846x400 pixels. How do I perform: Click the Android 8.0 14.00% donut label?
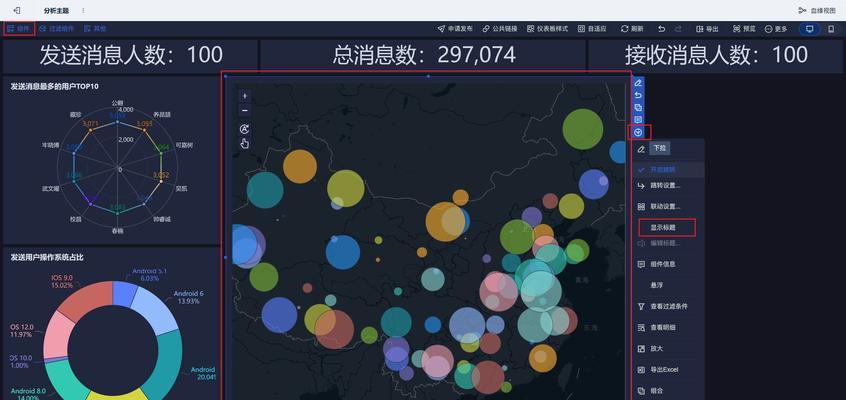(x=28, y=394)
